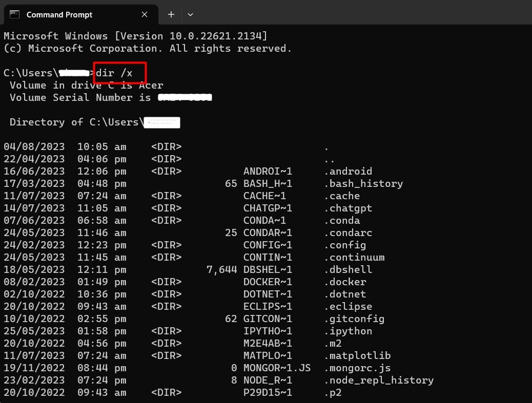Select the Command Prompt tab title
This screenshot has width=532, height=403.
[x=59, y=14]
